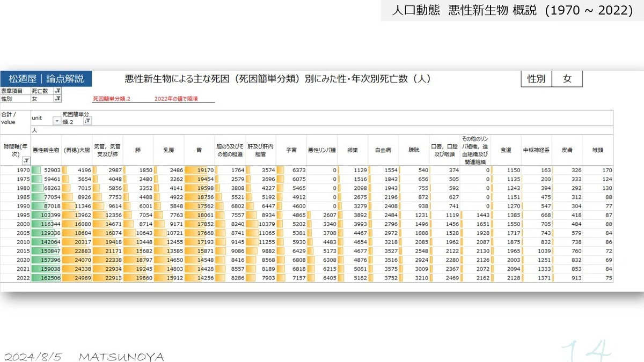644x362 pixels.
Task: Select the 19170 胃 cell for 1970
Action: coord(200,171)
